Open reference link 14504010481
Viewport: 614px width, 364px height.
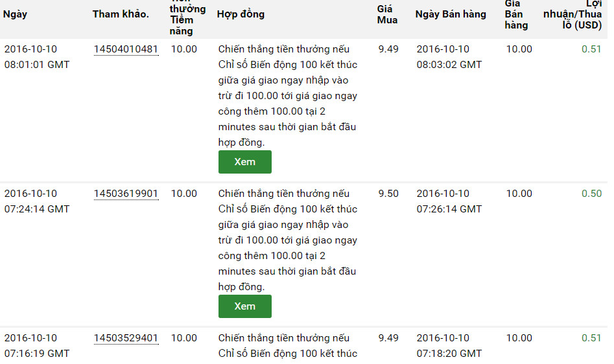[x=126, y=49]
